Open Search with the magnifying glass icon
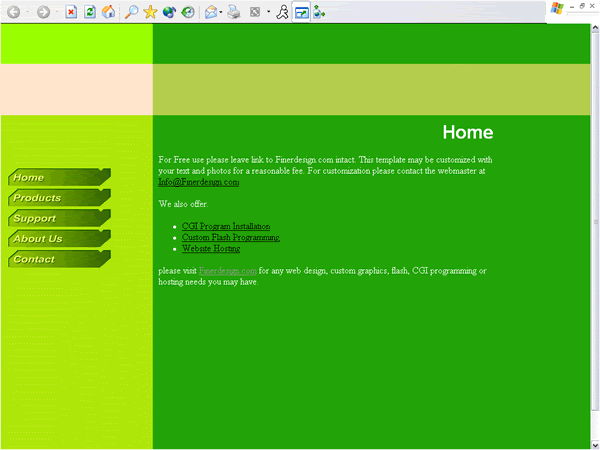 point(131,12)
